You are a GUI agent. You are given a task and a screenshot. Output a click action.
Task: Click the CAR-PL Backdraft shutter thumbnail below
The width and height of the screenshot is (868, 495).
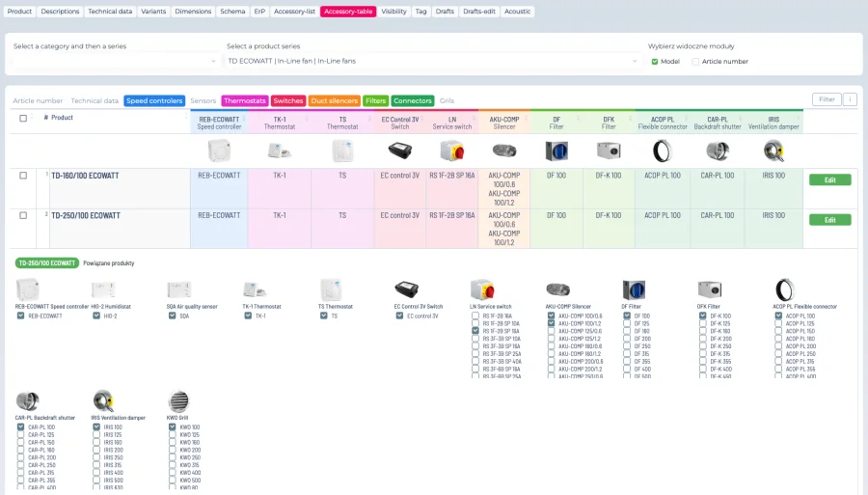(28, 400)
